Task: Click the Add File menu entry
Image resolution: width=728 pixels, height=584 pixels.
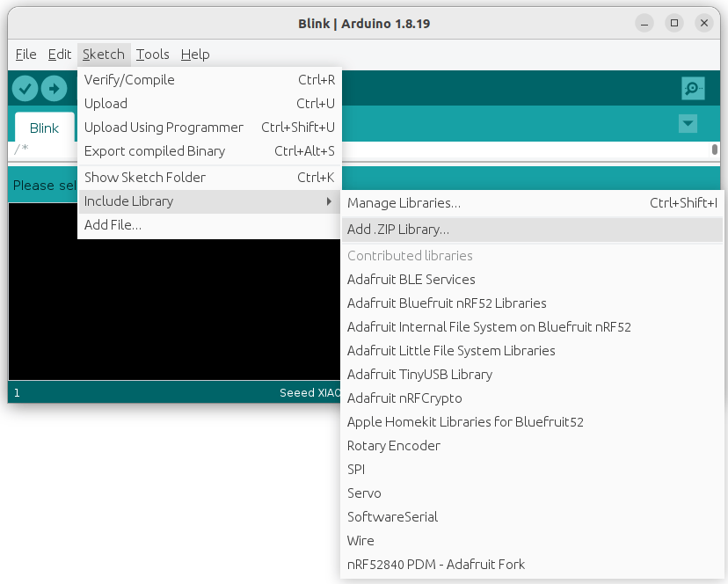Action: click(113, 225)
